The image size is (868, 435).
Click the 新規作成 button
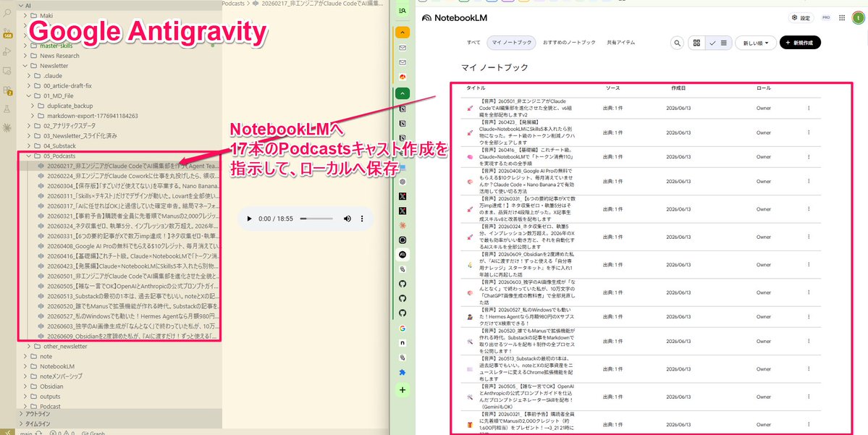coord(800,43)
